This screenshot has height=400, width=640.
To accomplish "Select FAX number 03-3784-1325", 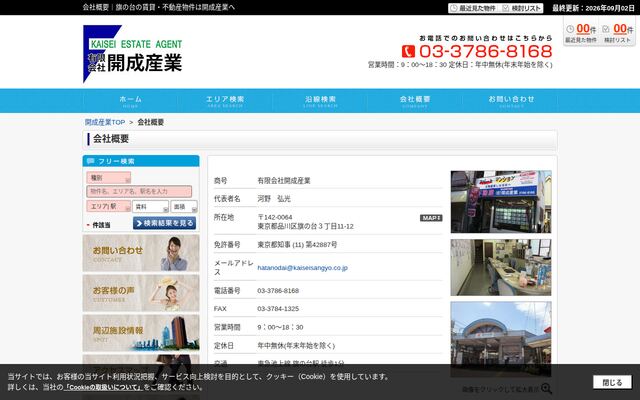I will pos(278,309).
